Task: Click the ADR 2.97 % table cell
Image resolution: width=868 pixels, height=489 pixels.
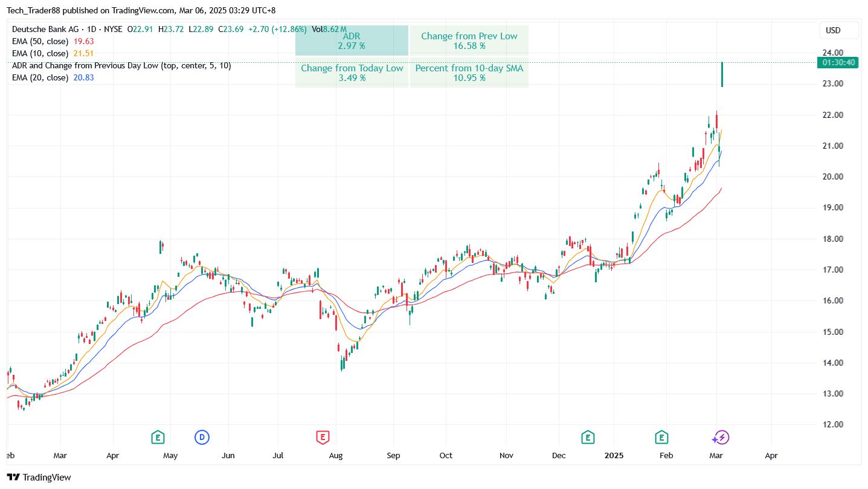Action: tap(352, 40)
